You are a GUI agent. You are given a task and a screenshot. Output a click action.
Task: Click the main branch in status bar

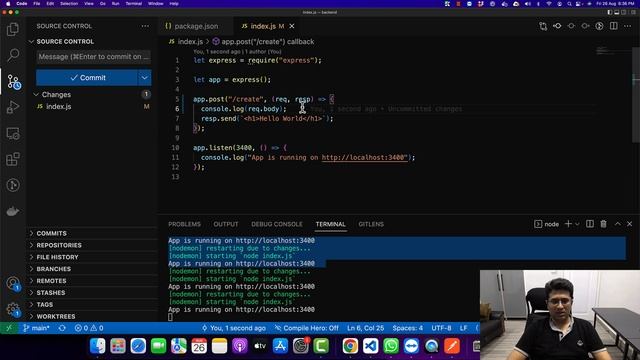(36, 328)
